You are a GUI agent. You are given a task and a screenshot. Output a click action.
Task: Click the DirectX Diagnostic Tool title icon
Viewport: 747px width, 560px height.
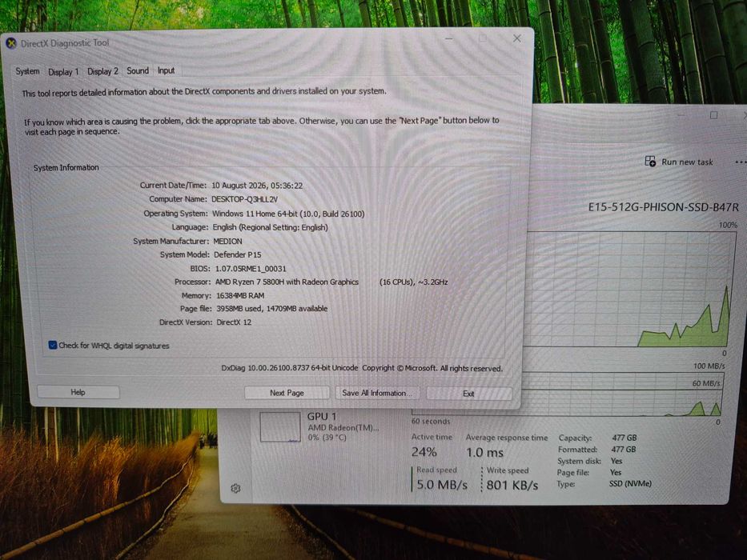[11, 43]
